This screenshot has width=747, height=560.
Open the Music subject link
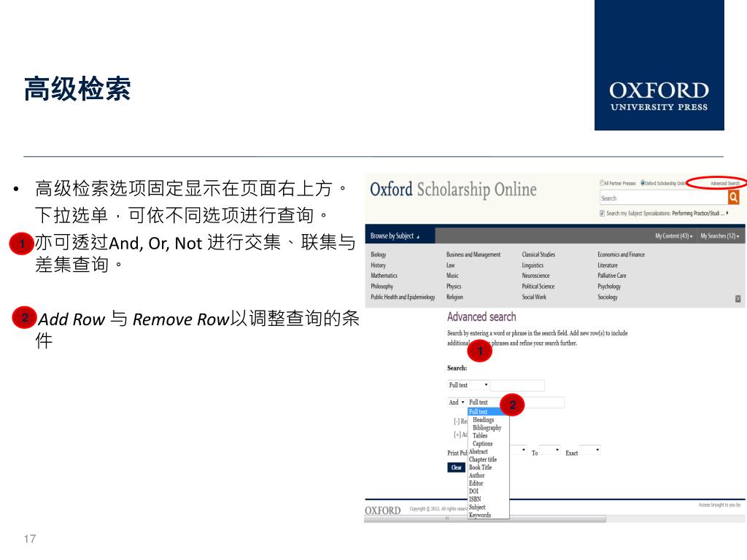(452, 276)
